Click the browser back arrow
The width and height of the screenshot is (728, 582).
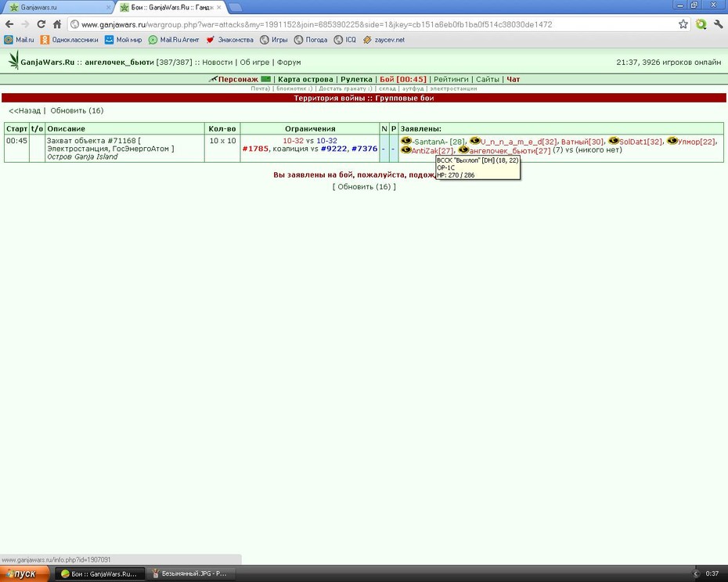tap(9, 24)
